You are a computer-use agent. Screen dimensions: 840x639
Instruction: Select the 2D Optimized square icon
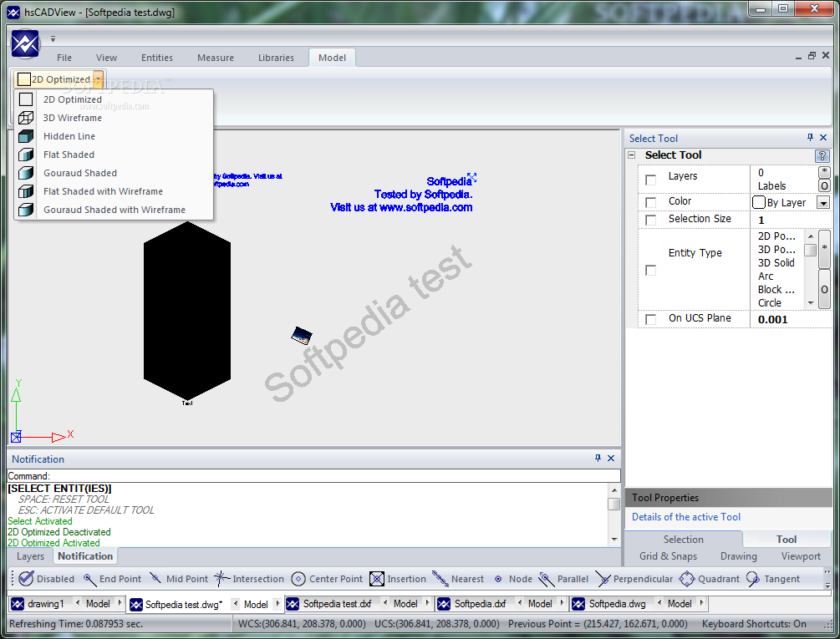click(26, 99)
